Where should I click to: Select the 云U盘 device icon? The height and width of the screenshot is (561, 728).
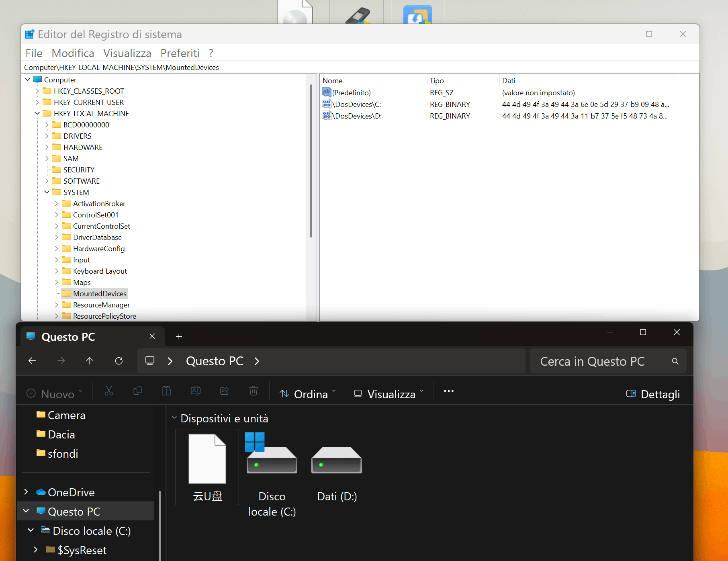click(207, 467)
